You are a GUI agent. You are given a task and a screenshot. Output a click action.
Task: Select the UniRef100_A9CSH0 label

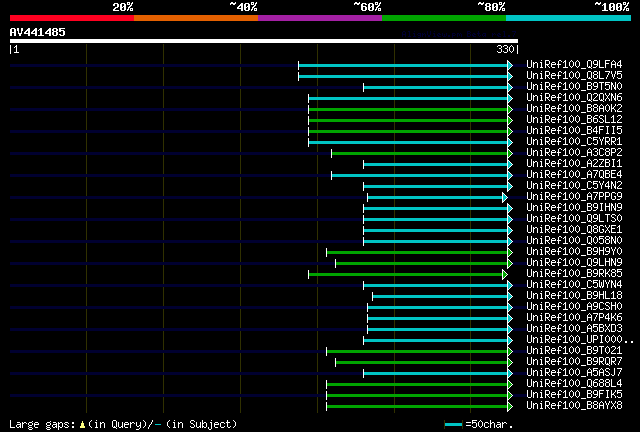click(574, 307)
